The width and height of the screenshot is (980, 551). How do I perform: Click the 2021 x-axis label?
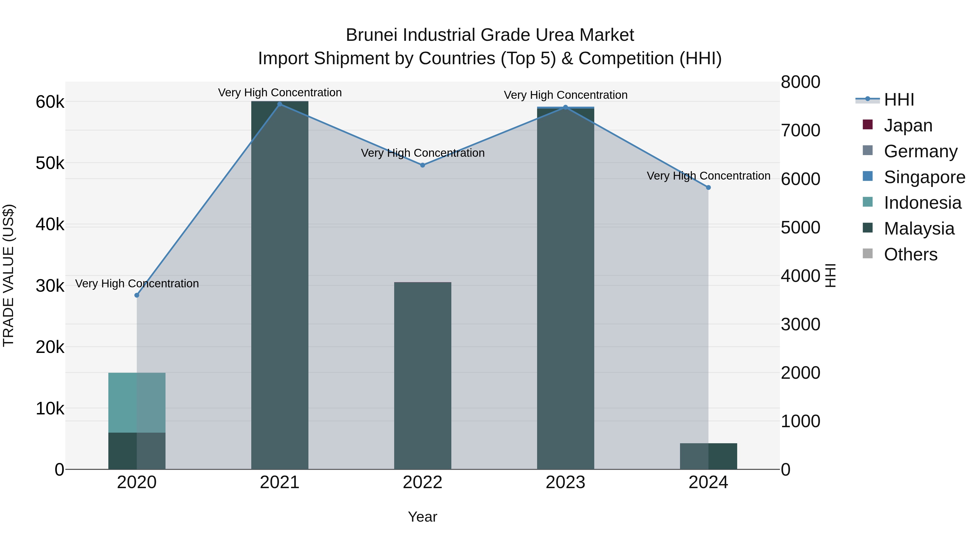coord(280,482)
